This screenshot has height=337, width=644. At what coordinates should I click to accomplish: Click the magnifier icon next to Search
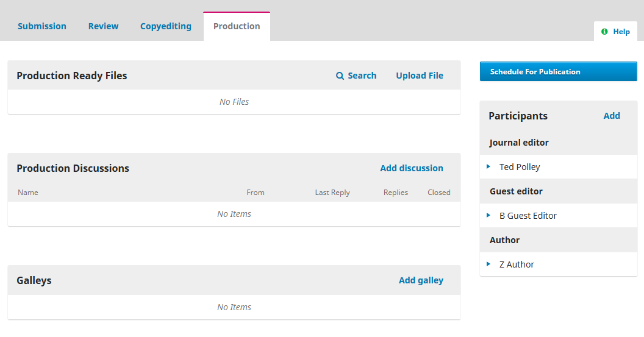coord(340,76)
